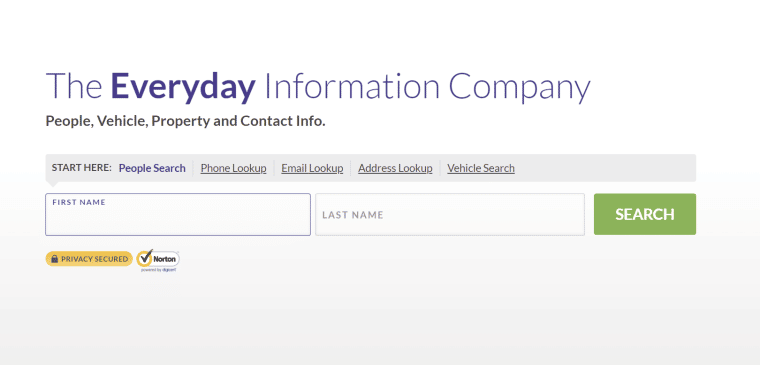Click the Norton yellow checkmark icon
The width and height of the screenshot is (760, 365).
point(144,258)
